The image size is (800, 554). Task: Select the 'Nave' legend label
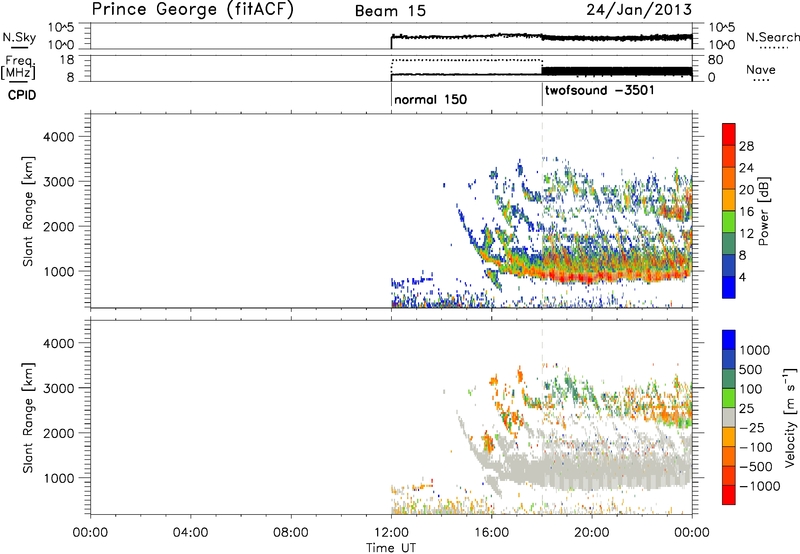pos(761,70)
